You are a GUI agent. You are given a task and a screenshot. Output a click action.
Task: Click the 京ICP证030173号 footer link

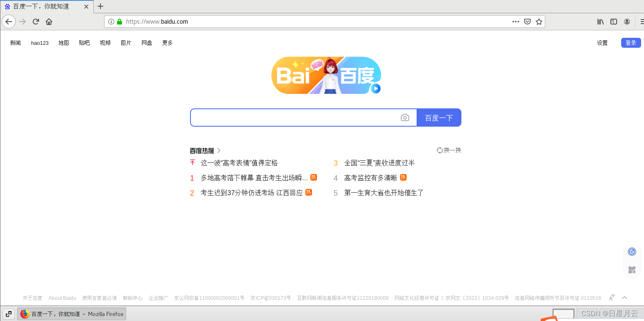click(271, 298)
